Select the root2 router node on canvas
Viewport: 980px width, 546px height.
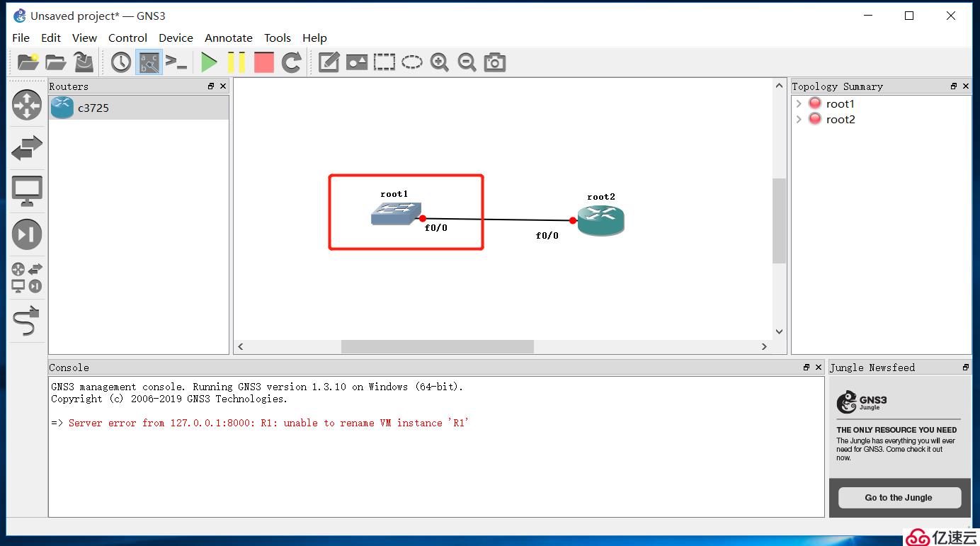pyautogui.click(x=600, y=220)
